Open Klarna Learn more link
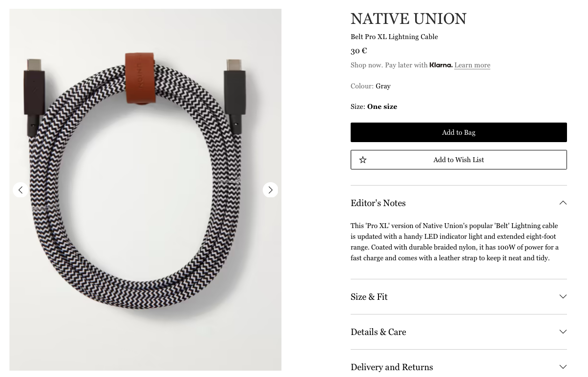Viewport: 588px width, 377px height. [472, 65]
